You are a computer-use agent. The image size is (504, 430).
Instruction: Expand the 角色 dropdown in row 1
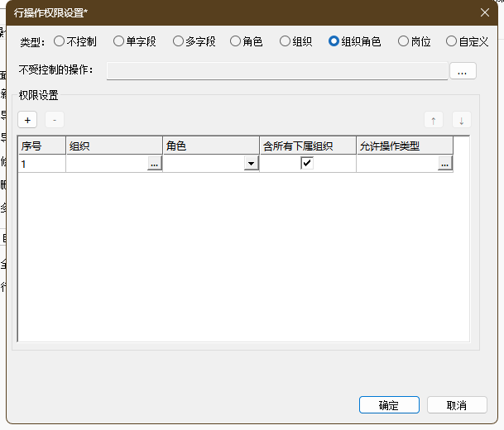click(x=251, y=165)
